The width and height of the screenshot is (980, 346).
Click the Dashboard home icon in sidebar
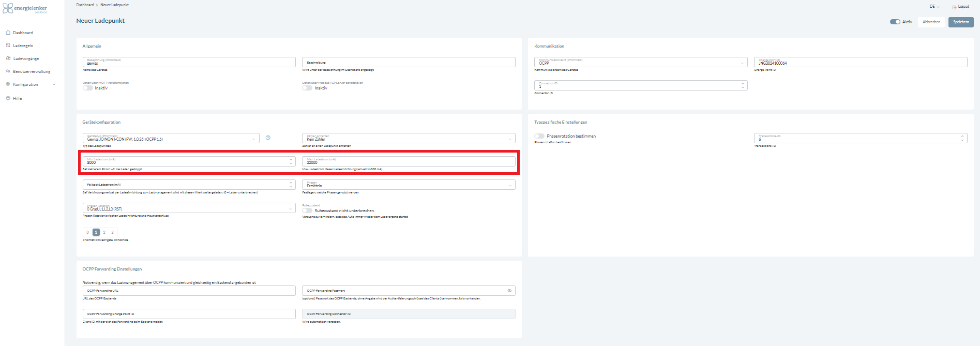click(8, 33)
